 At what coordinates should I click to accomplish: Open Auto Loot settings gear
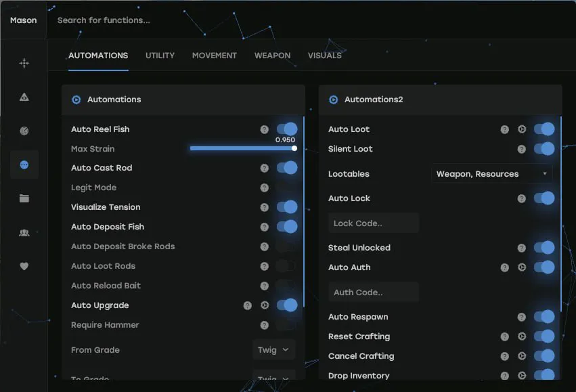[x=522, y=129]
